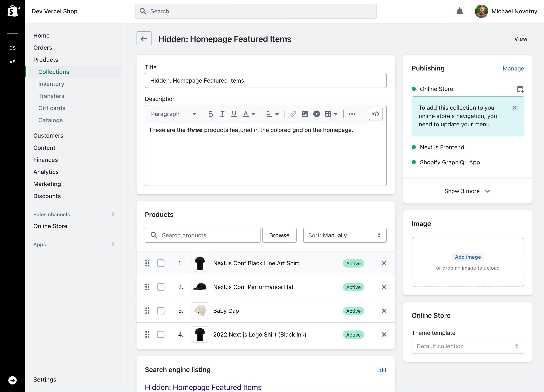Click the italic formatting icon

[222, 114]
